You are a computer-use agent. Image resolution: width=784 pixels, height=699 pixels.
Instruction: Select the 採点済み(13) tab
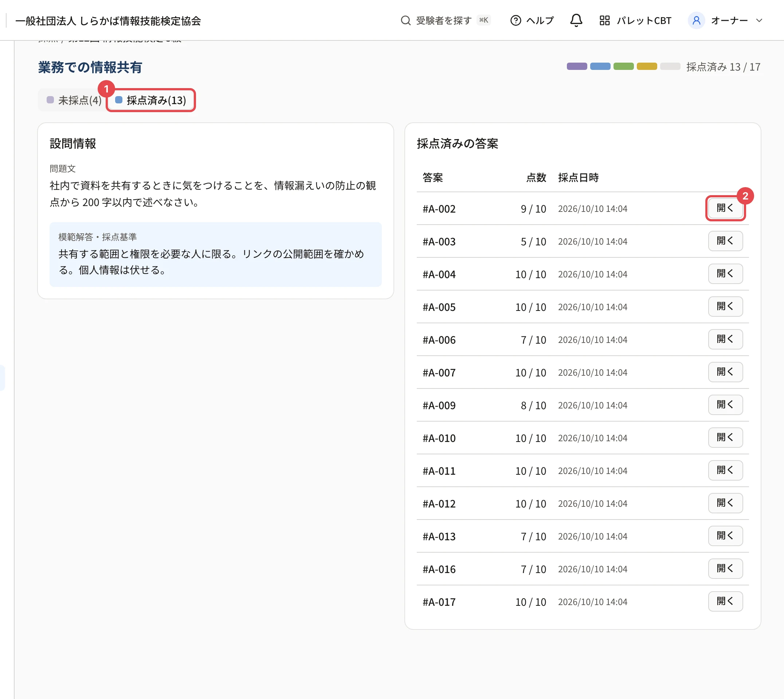(x=151, y=100)
